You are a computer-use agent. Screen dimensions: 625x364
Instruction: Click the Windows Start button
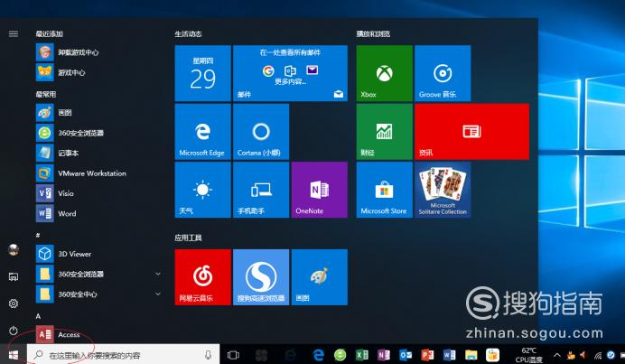tap(14, 354)
